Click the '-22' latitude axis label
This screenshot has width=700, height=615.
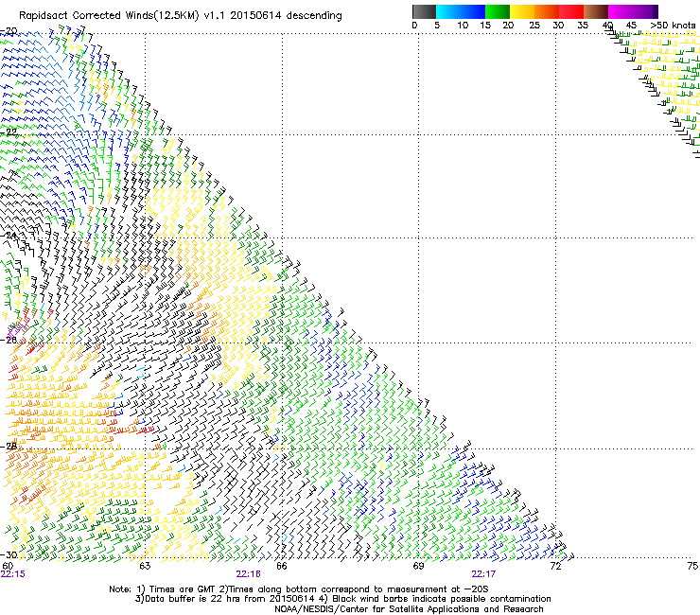(x=9, y=132)
